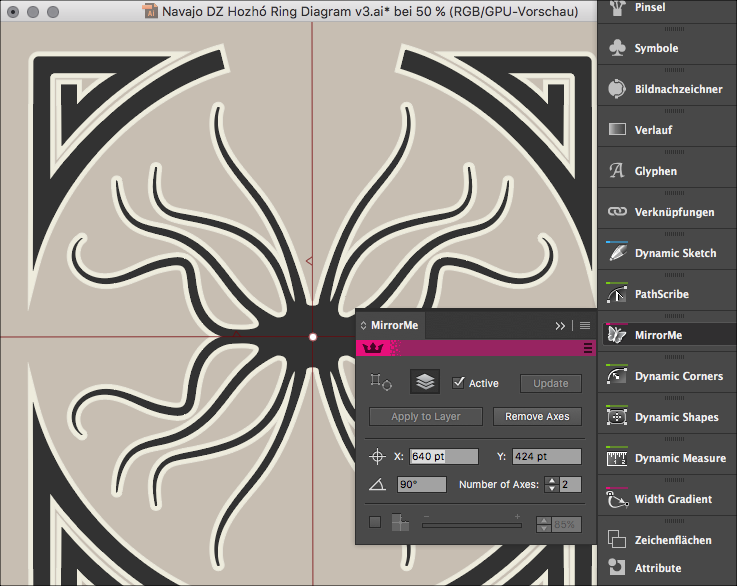Open the Verlauf gradient panel icon
The image size is (737, 586).
[617, 129]
